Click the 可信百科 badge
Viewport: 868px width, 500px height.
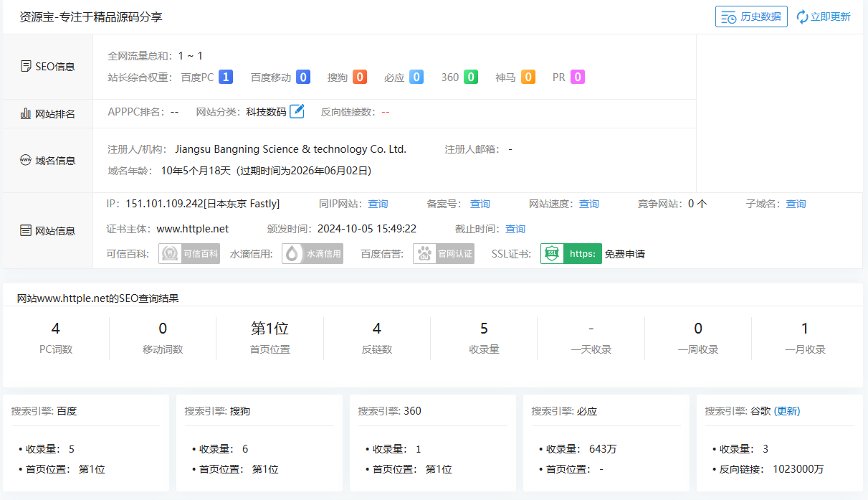(x=189, y=253)
